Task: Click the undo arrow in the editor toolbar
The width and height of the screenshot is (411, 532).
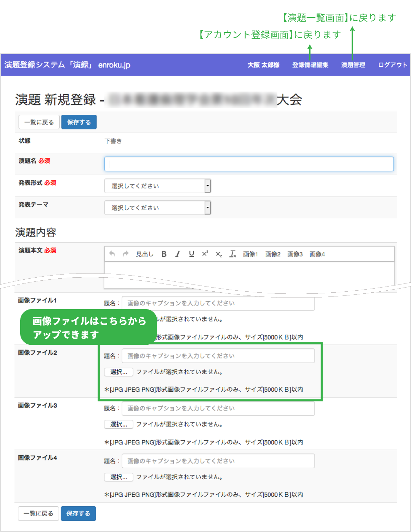Action: click(112, 254)
